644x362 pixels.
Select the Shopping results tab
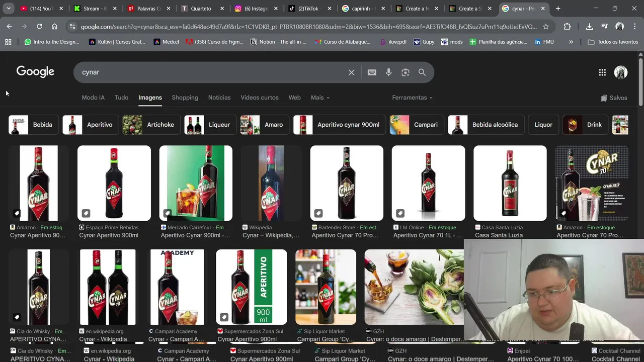[185, 98]
